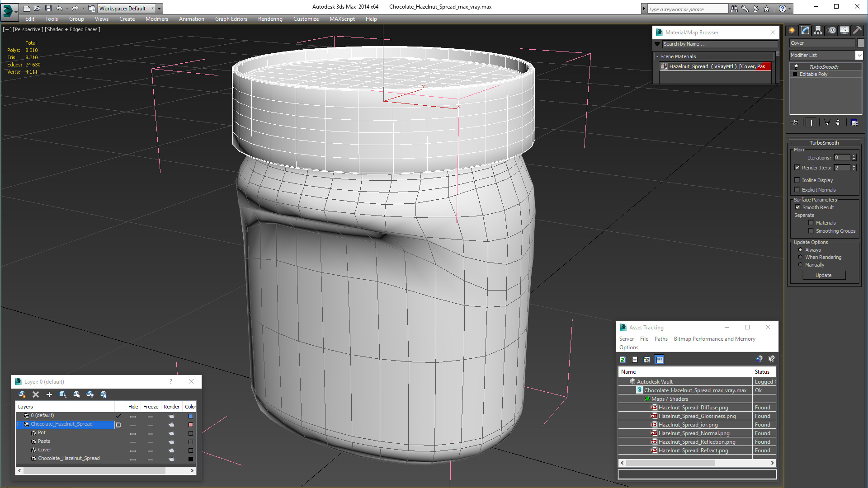Open the Motion command panel tab
This screenshot has width=868, height=488.
pyautogui.click(x=832, y=30)
